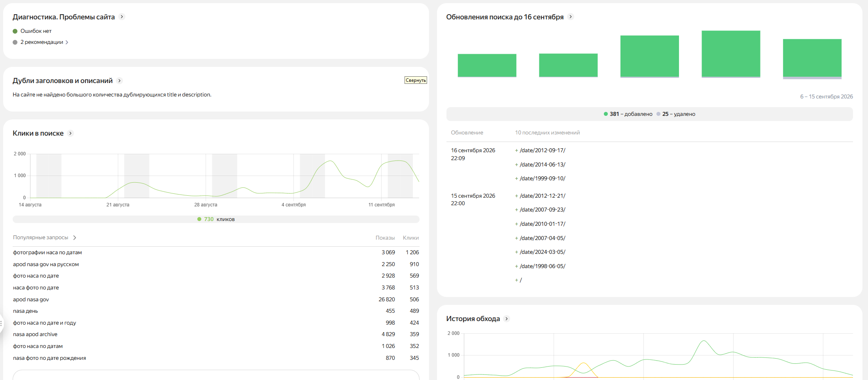Viewport: 868px width, 380px height.
Task: Expand the 2 рекомендации arrow
Action: click(x=67, y=42)
